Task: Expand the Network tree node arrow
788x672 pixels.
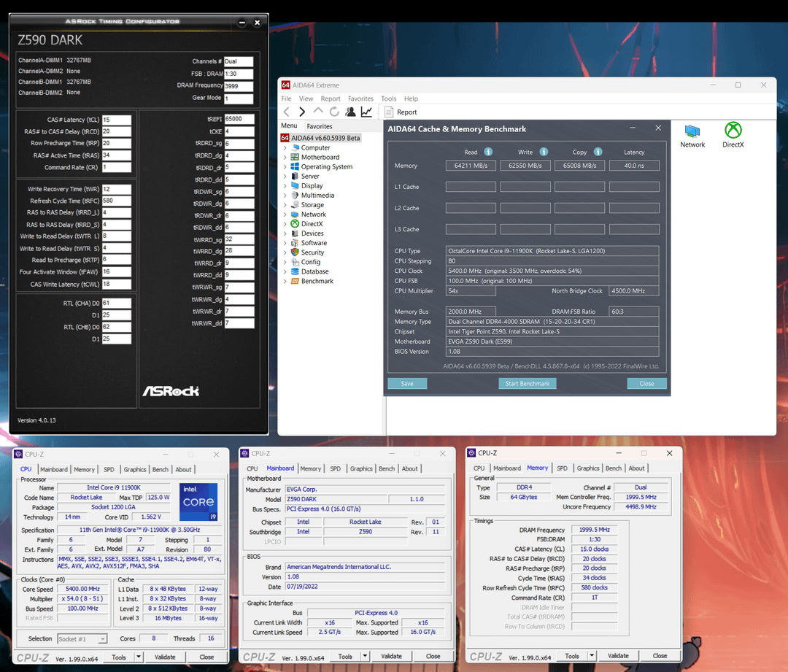Action: 285,215
